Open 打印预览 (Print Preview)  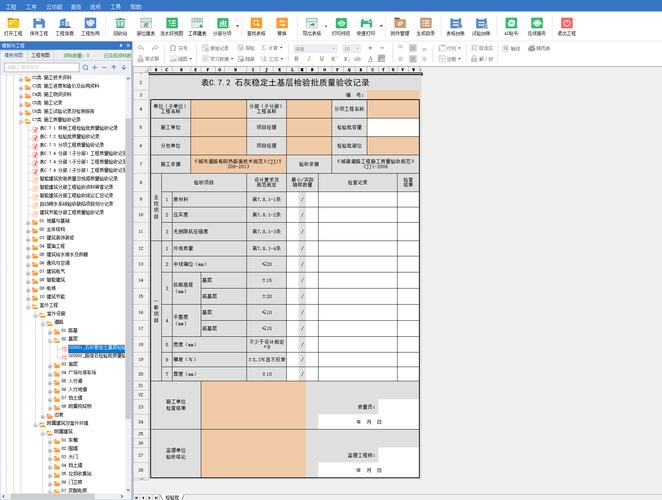click(341, 23)
